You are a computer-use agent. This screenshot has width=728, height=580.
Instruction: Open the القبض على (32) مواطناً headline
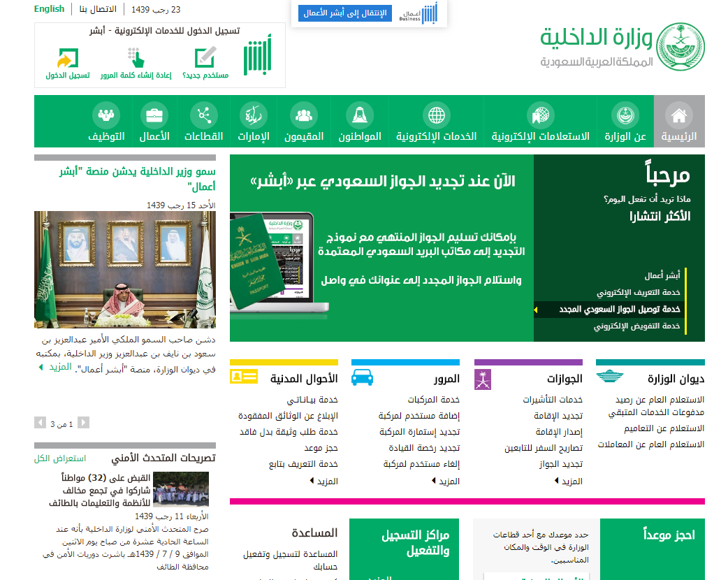tap(100, 491)
